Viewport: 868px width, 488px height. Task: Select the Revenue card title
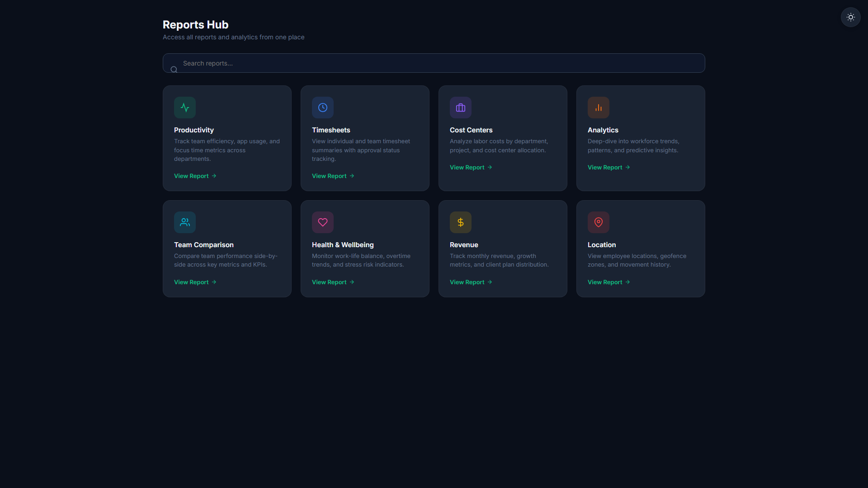(x=464, y=245)
